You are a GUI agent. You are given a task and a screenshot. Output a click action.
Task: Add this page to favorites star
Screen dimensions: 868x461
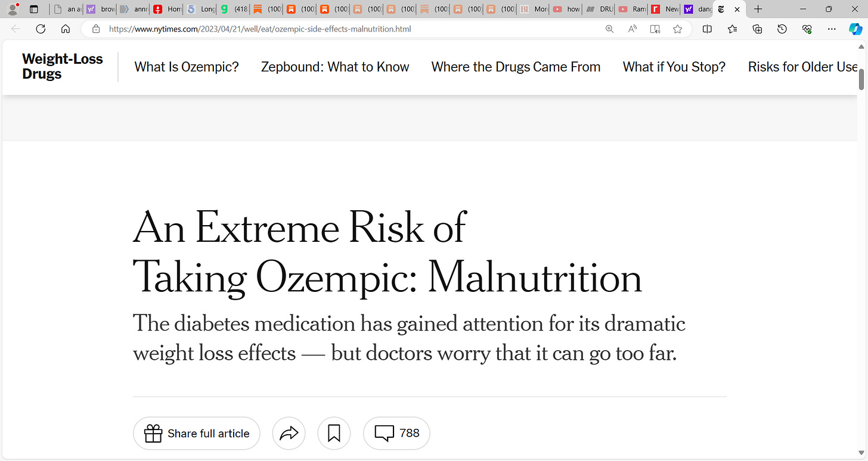(677, 29)
